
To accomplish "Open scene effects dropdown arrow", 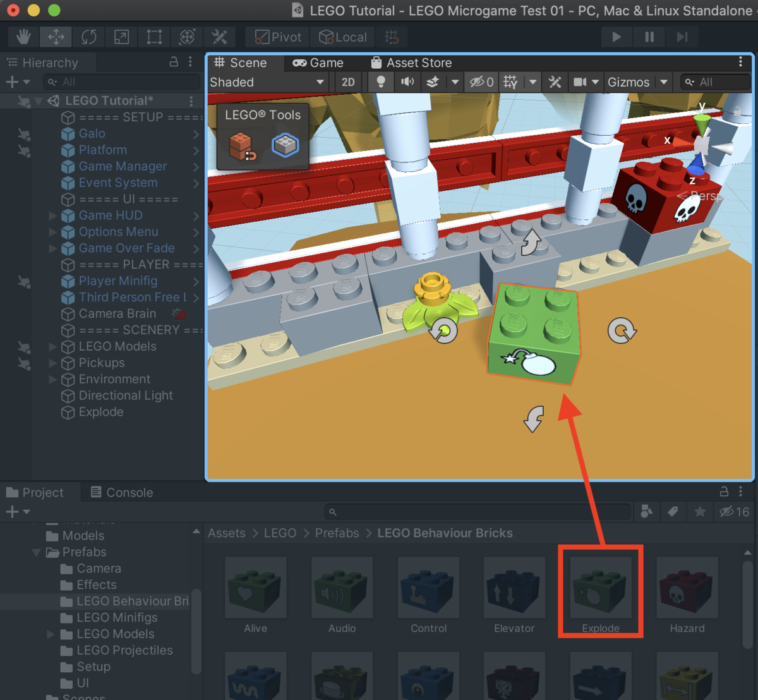I will click(x=455, y=82).
